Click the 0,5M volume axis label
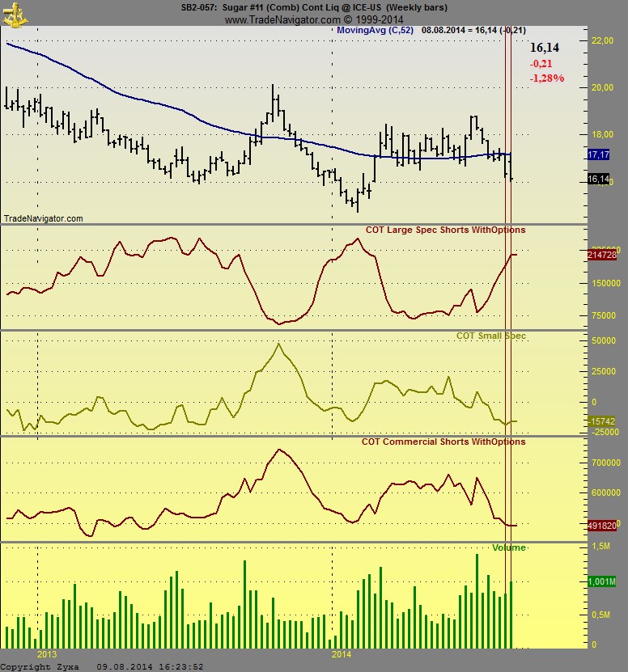Viewport: 628px width, 672px height. (x=601, y=615)
